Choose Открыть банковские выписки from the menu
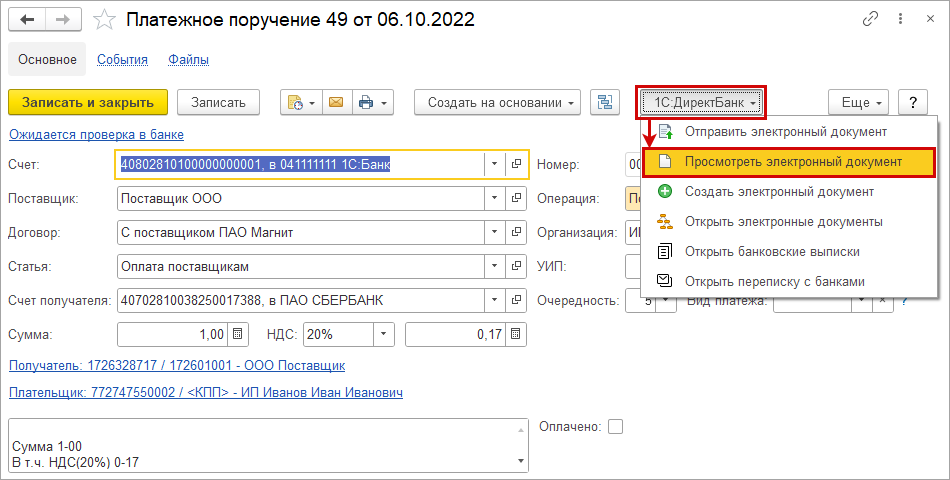Image resolution: width=950 pixels, height=480 pixels. 772,251
